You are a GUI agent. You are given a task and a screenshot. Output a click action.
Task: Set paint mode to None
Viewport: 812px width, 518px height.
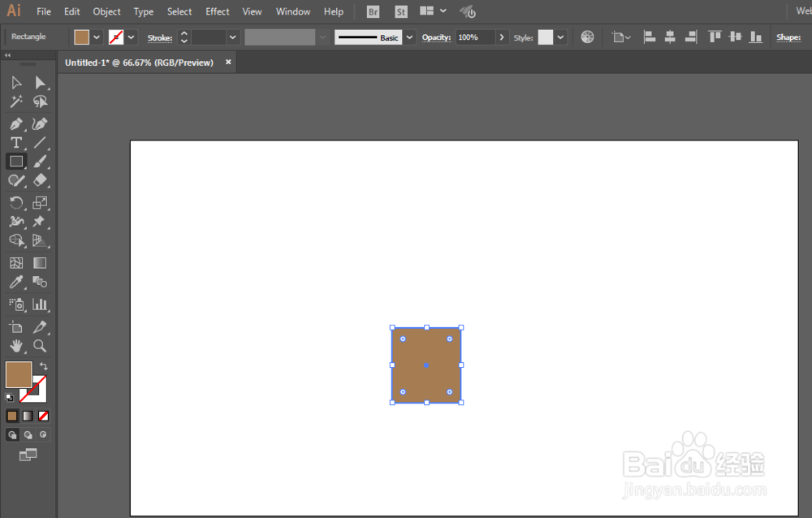coord(44,416)
